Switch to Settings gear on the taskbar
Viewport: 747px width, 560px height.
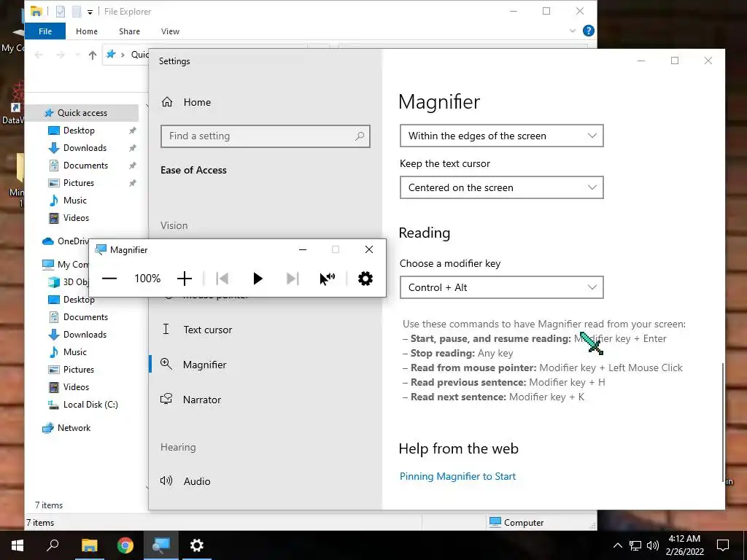(197, 545)
